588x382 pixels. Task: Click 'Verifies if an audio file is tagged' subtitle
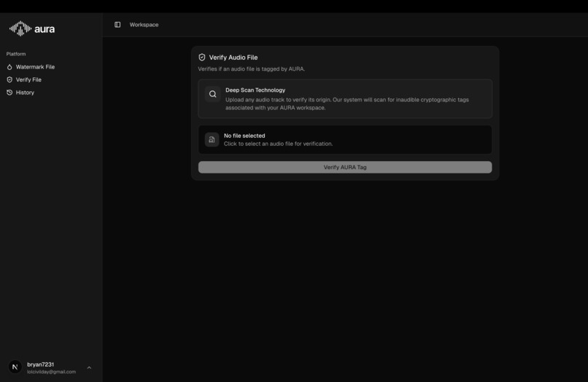pyautogui.click(x=251, y=69)
